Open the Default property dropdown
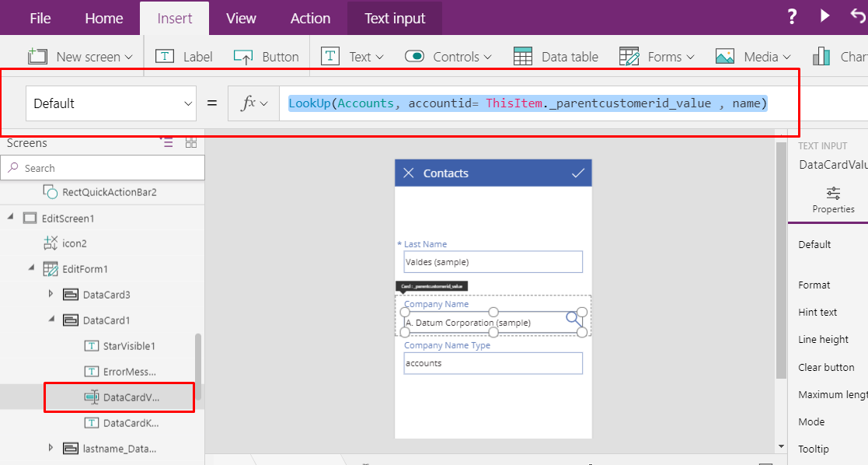Image resolution: width=868 pixels, height=465 pixels. tap(111, 103)
